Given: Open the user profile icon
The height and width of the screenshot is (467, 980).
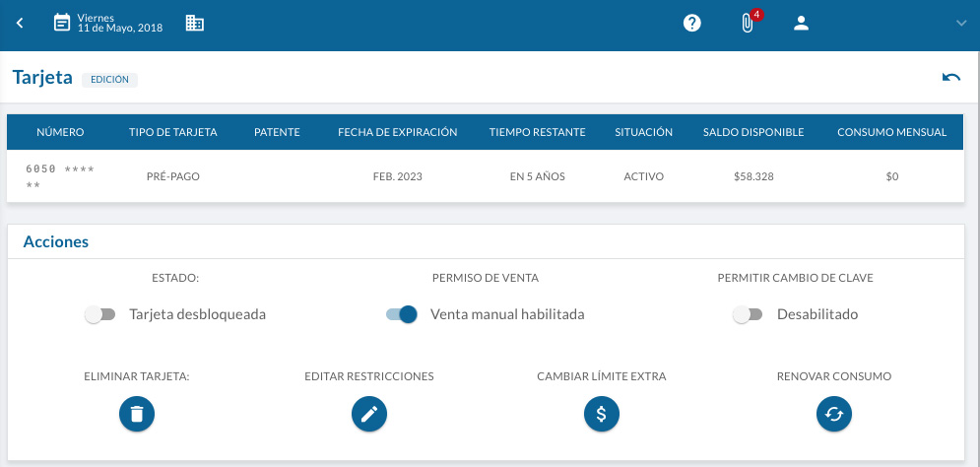Looking at the screenshot, I should click(x=802, y=24).
